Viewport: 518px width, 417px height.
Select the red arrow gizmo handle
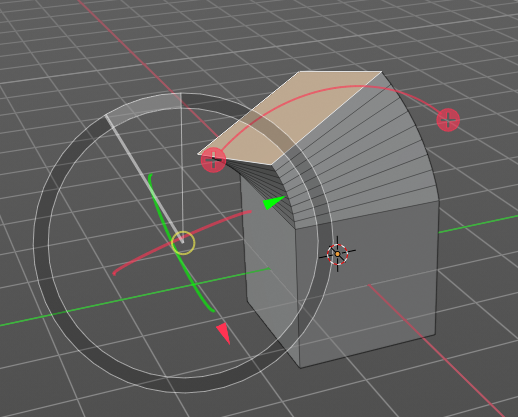(x=224, y=333)
